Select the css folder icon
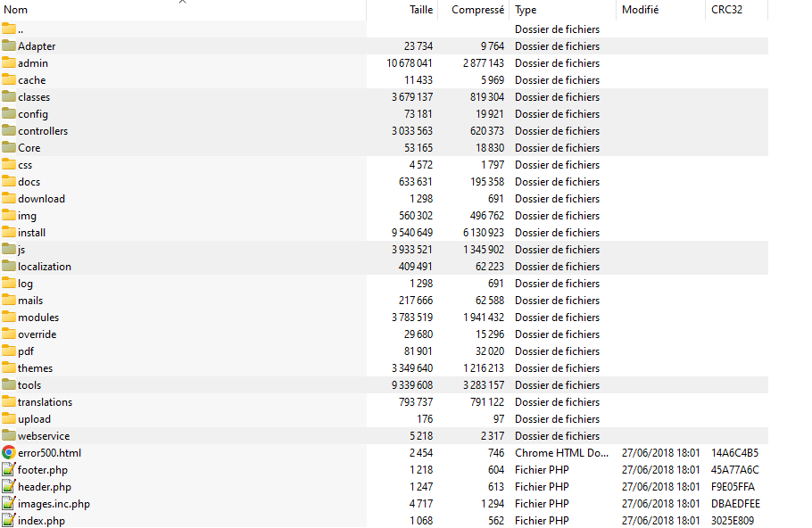812x528 pixels. (x=9, y=164)
